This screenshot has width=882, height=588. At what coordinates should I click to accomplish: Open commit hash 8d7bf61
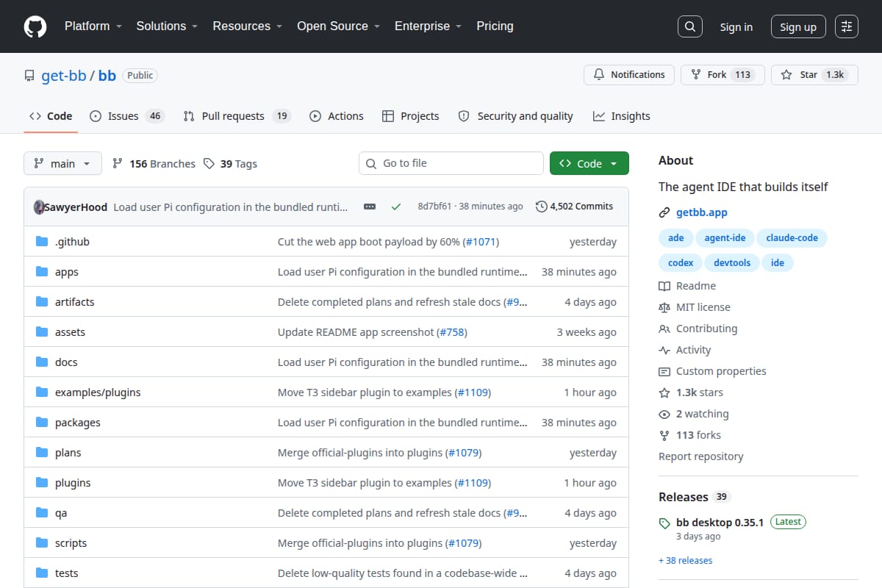click(x=434, y=207)
